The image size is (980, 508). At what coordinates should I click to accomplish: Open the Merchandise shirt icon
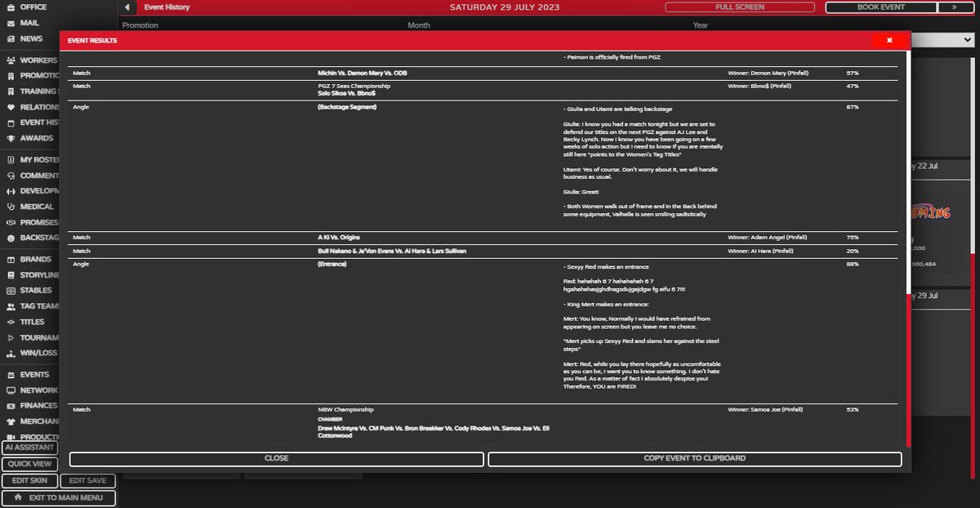coord(11,421)
